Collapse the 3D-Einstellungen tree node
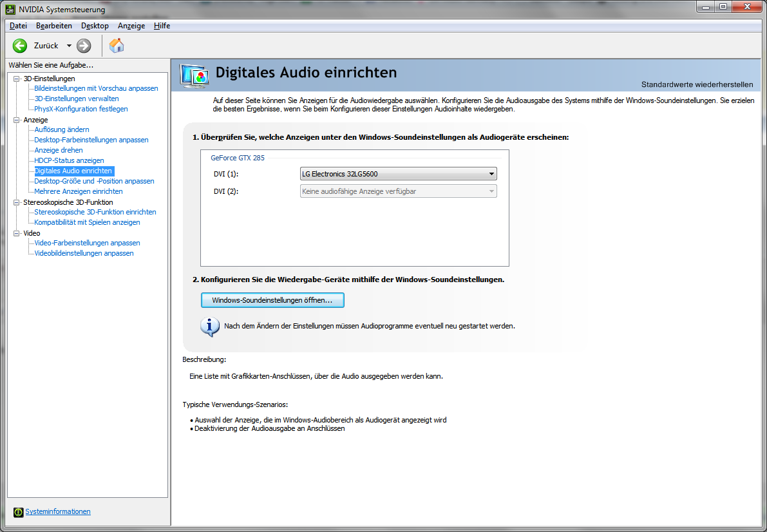The width and height of the screenshot is (767, 532). coord(17,79)
